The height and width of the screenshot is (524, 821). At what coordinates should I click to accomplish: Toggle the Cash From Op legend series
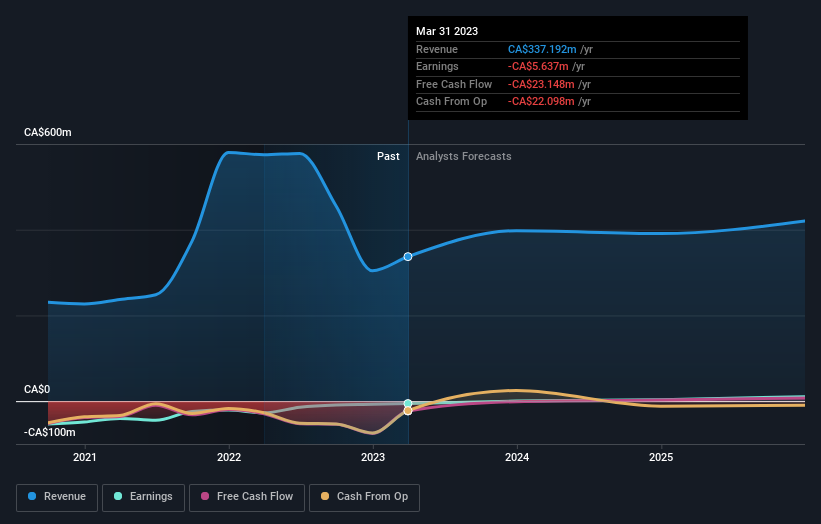pyautogui.click(x=364, y=497)
